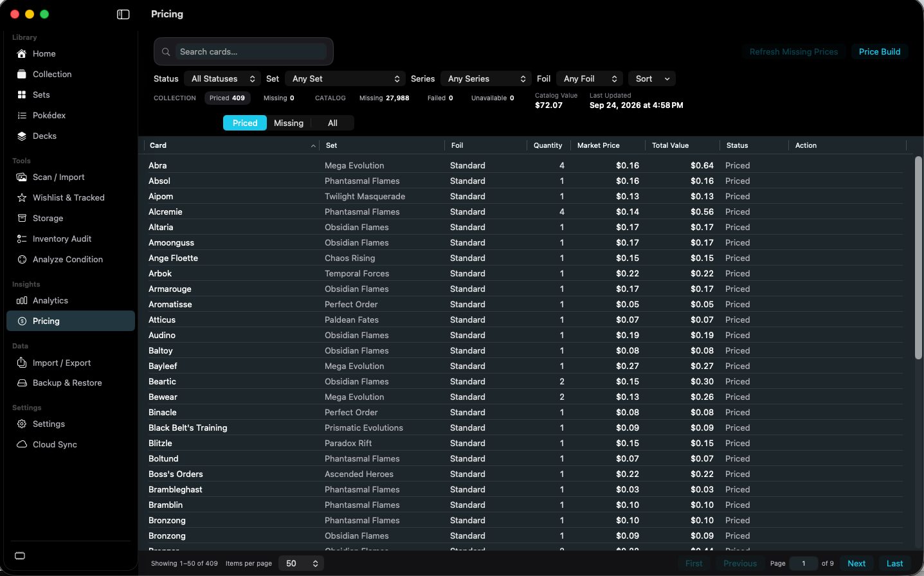Click the bottom-left sidebar display icon
The image size is (924, 576).
pyautogui.click(x=20, y=556)
